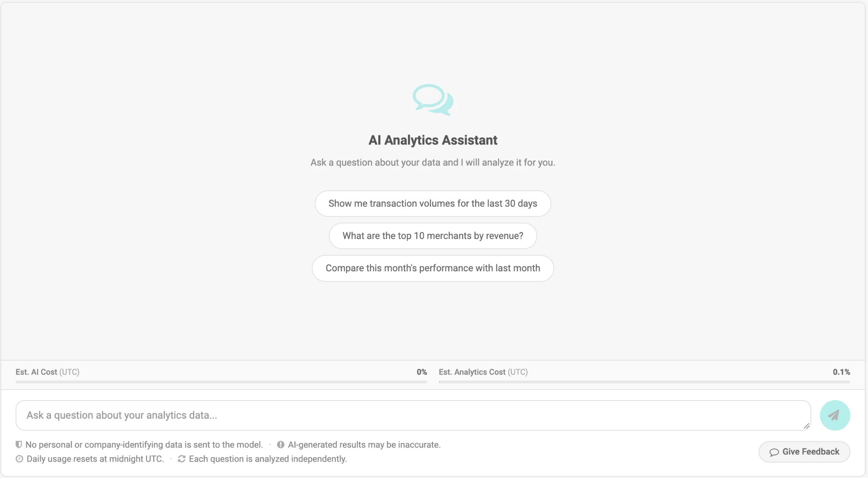
Task: Click "Each question is analyzed independently." text
Action: [268, 459]
